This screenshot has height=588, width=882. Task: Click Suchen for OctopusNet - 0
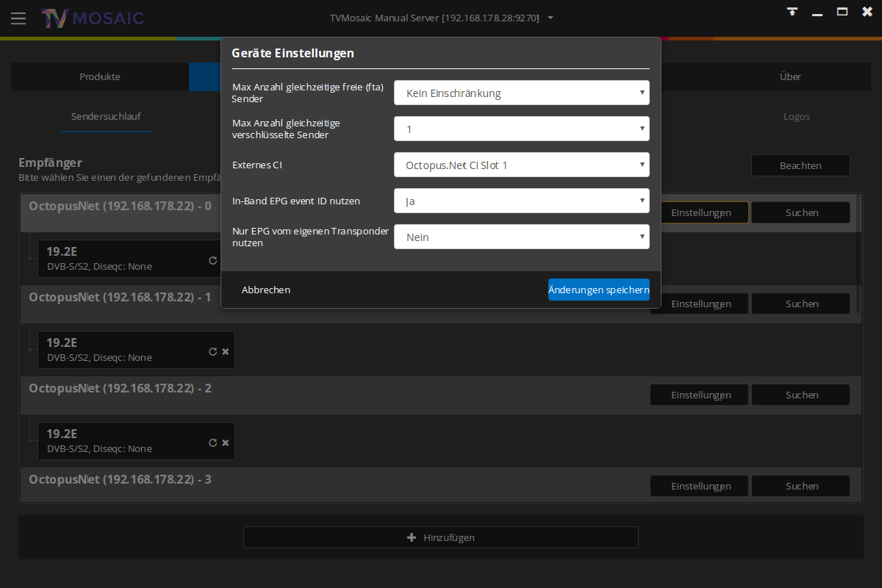[x=801, y=212]
